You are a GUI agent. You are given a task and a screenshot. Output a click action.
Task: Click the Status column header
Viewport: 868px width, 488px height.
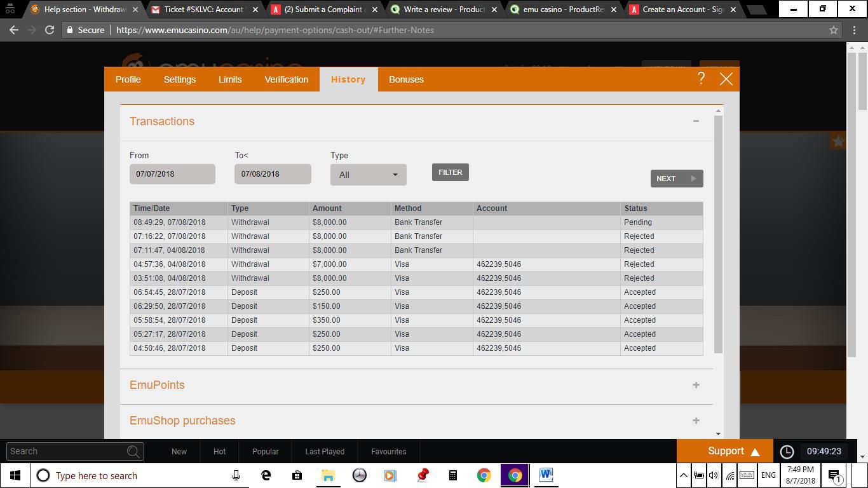pyautogui.click(x=661, y=208)
